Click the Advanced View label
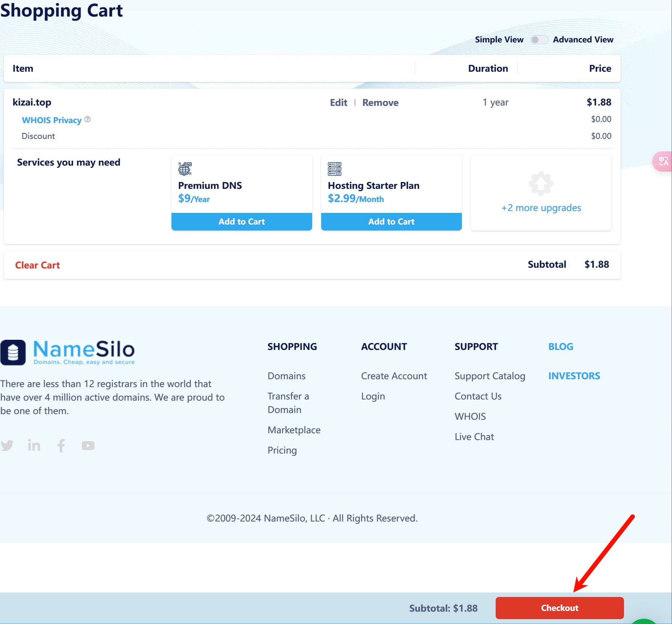Image resolution: width=672 pixels, height=624 pixels. pyautogui.click(x=583, y=39)
